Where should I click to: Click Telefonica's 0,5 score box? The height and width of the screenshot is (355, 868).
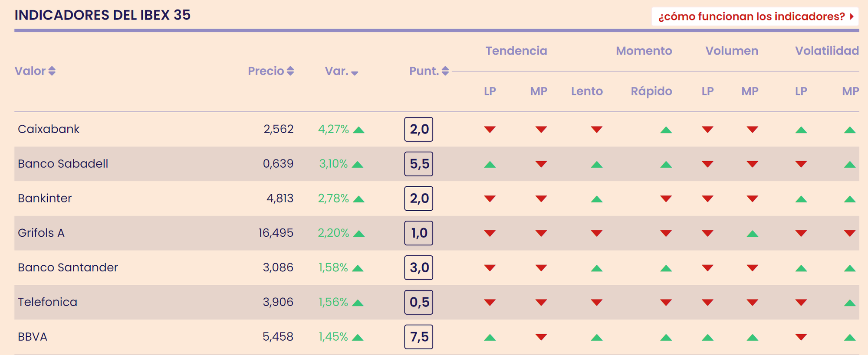click(419, 302)
